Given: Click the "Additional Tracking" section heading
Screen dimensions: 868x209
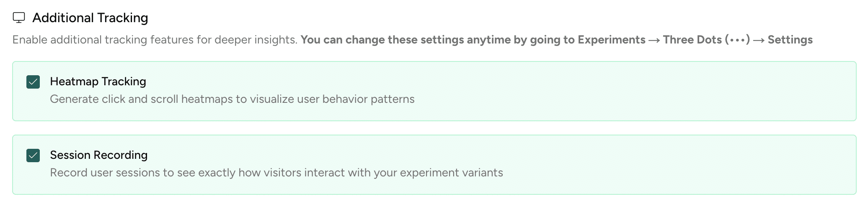Looking at the screenshot, I should pyautogui.click(x=90, y=18).
